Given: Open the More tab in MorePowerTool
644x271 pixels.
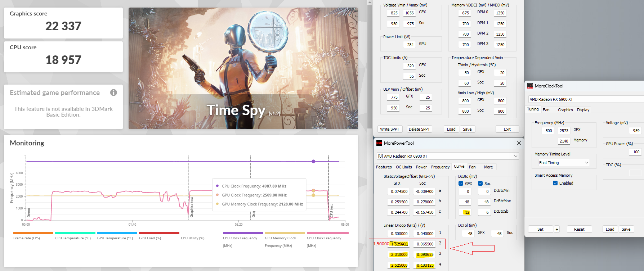Looking at the screenshot, I should pos(488,167).
